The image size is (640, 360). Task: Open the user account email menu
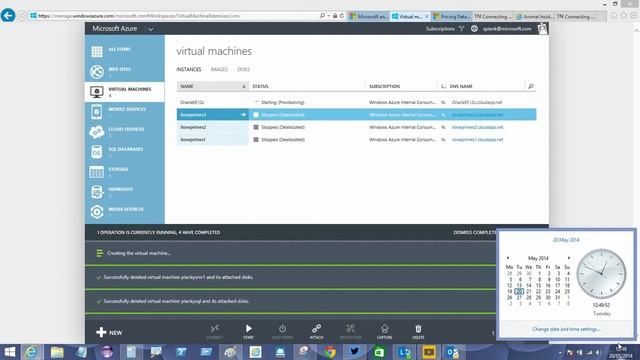pyautogui.click(x=507, y=29)
